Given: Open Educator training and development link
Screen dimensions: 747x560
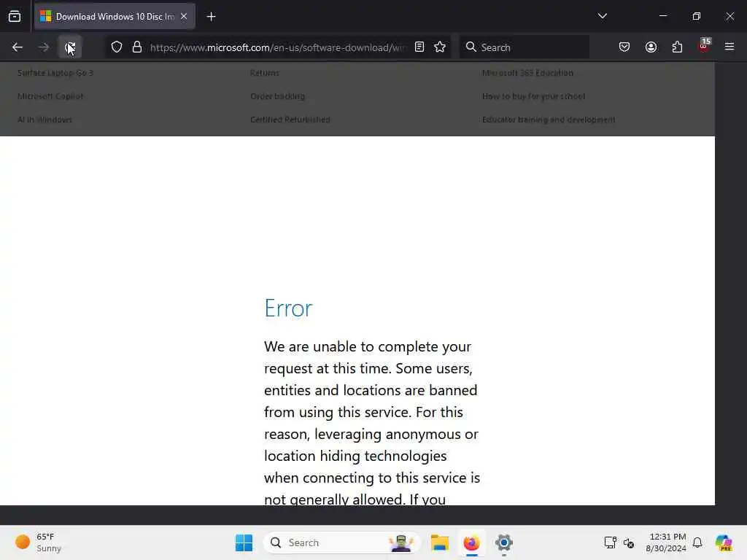Looking at the screenshot, I should click(x=549, y=120).
